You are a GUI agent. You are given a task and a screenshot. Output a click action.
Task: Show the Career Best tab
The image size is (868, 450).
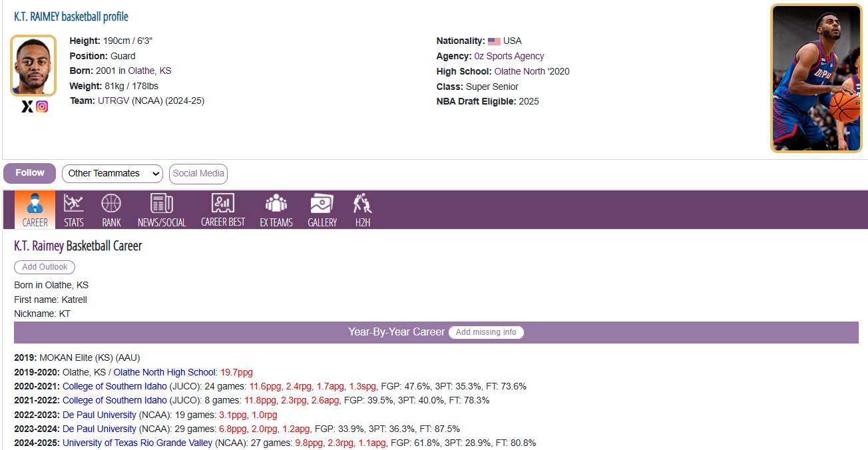point(223,210)
